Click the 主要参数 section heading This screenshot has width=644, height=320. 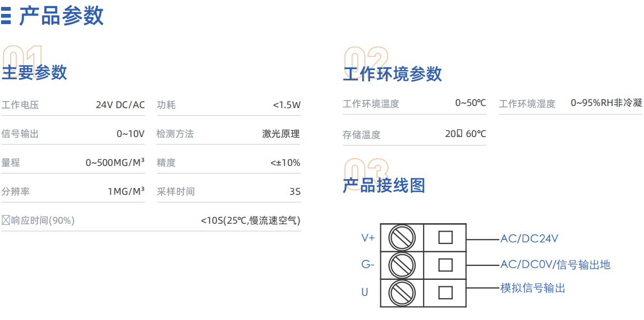[x=34, y=72]
